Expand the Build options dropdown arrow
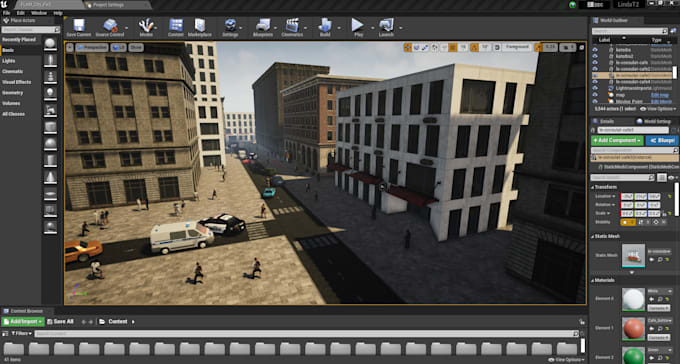The image size is (680, 364). [x=339, y=28]
